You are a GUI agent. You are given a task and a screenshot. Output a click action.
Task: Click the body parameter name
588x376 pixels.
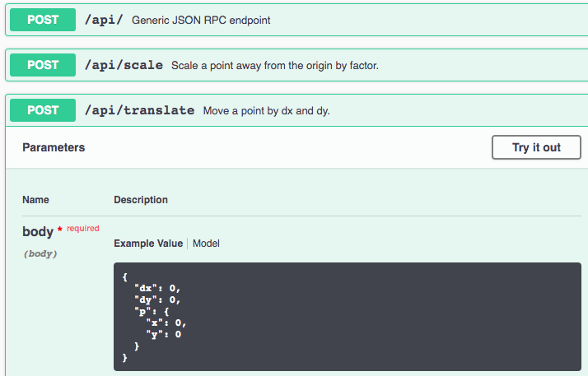pos(38,232)
